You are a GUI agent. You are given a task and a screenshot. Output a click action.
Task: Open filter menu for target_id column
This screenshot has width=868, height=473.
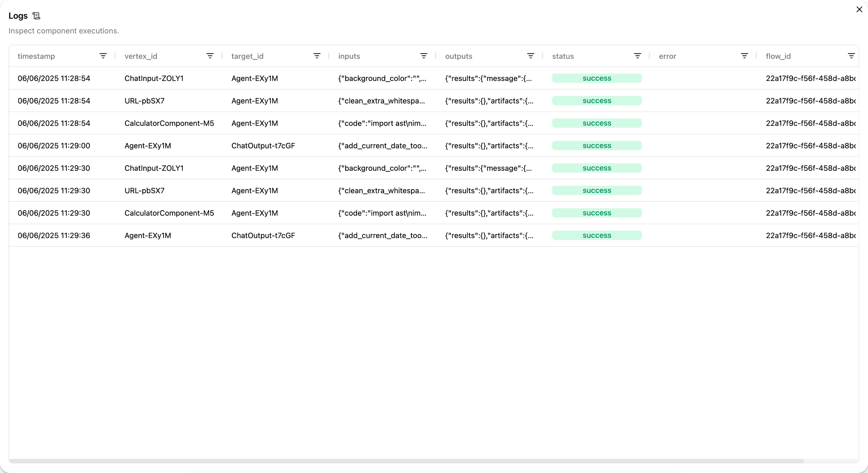[317, 56]
